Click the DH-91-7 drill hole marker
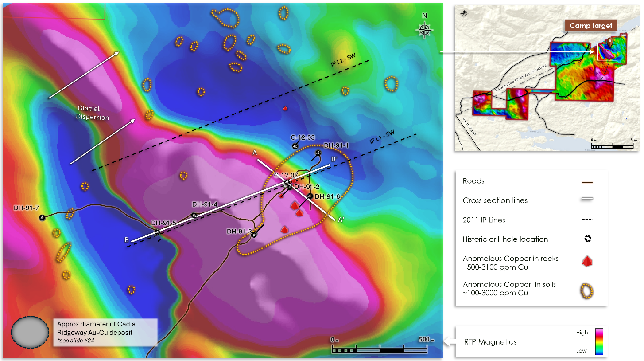The width and height of the screenshot is (644, 361). coord(42,217)
